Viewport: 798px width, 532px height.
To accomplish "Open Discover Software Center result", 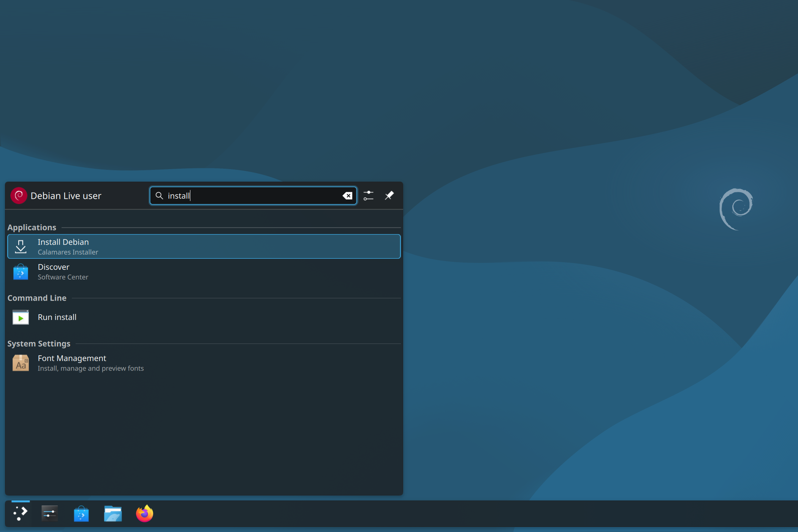I will [204, 272].
